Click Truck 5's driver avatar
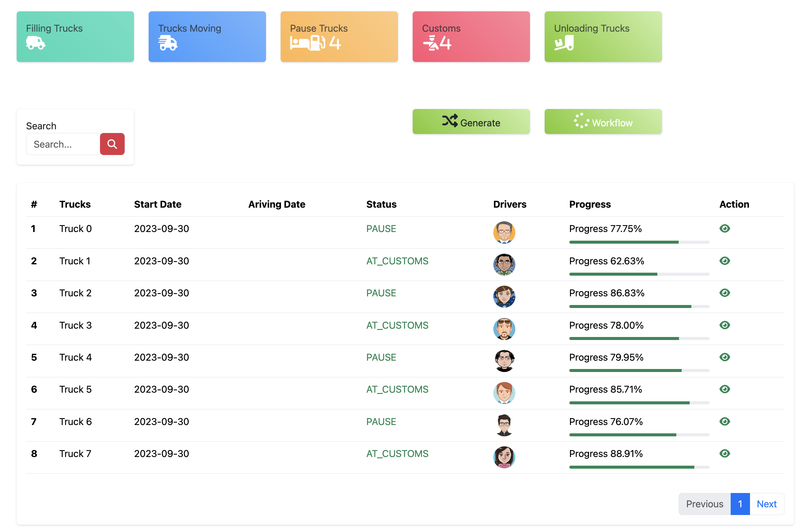Screen dimensions: 808x532 (504, 393)
